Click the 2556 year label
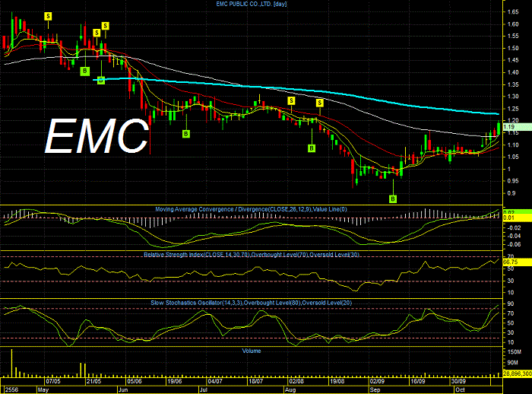Viewport: 532px width, 394px height. 12,389
